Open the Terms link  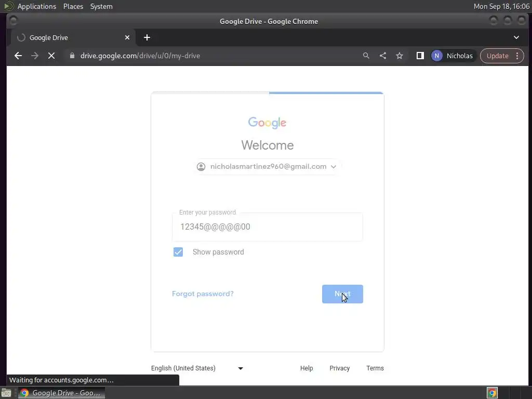click(375, 368)
